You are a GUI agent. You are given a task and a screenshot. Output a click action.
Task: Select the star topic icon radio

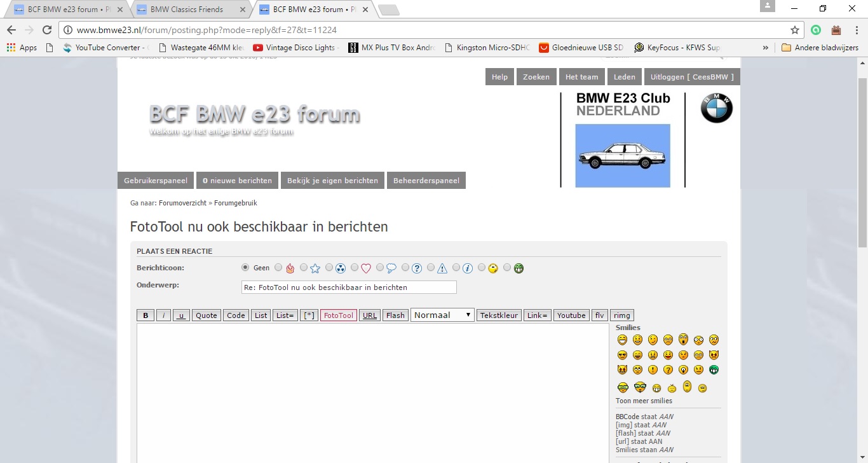click(304, 268)
